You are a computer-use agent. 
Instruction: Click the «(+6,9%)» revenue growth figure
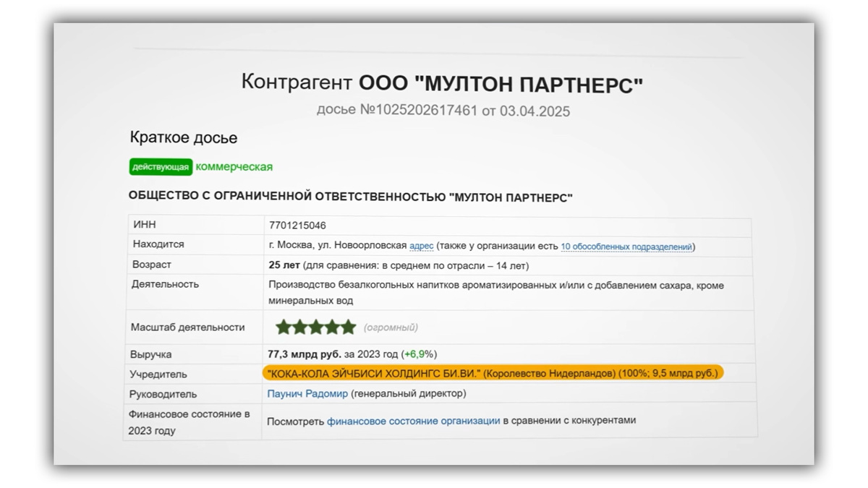tap(420, 354)
